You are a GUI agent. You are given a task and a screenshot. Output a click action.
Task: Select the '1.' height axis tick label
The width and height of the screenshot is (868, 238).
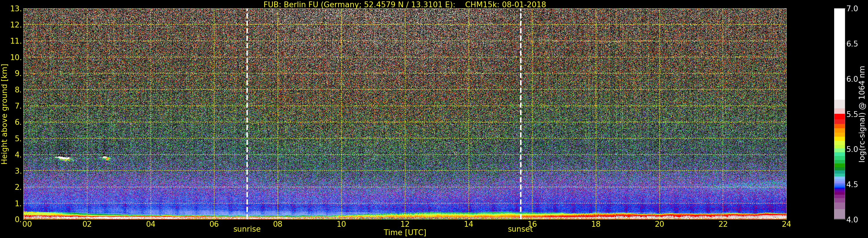point(18,203)
